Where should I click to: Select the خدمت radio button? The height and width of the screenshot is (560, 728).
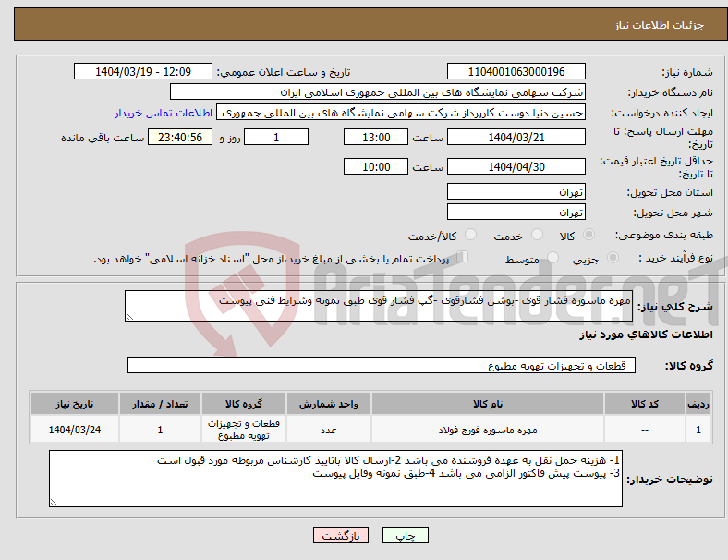pos(537,235)
